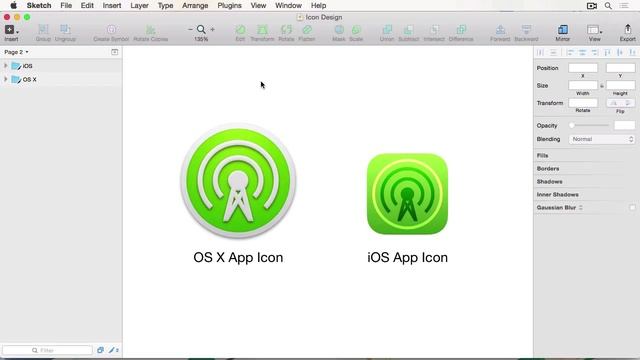Click the Opacity slider
Image resolution: width=640 pixels, height=360 pixels.
click(590, 125)
